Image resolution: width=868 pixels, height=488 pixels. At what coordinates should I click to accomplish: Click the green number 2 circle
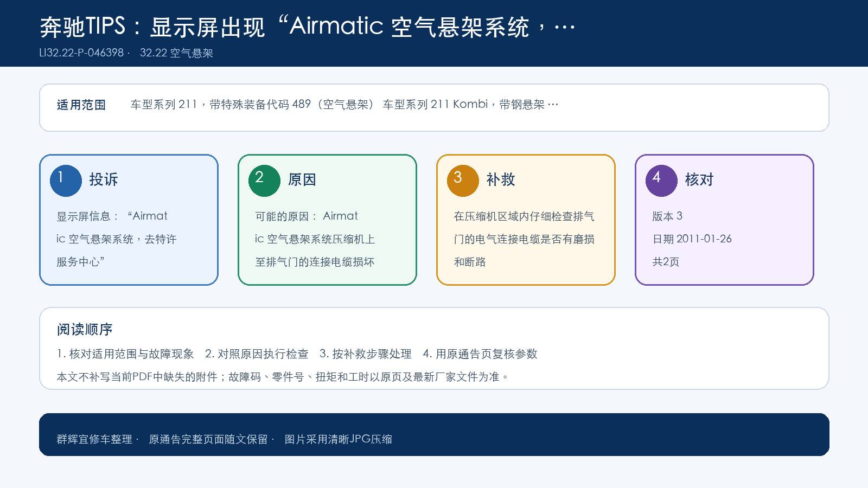pyautogui.click(x=264, y=181)
